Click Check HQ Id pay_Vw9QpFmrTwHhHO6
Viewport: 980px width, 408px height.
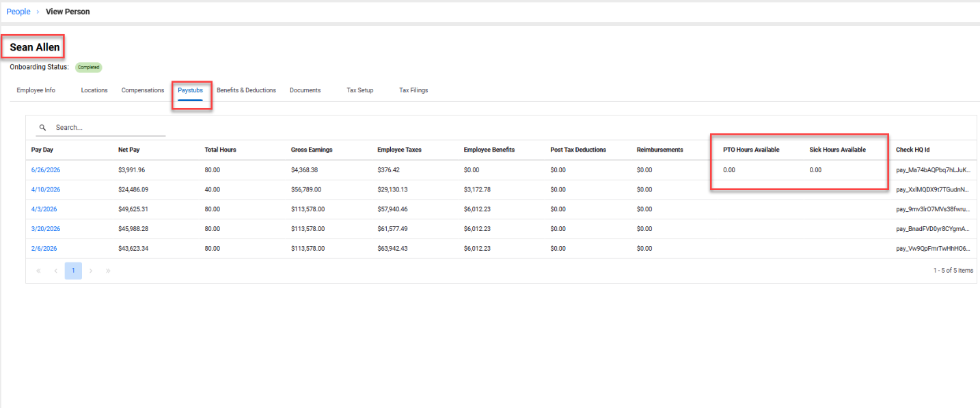[x=932, y=248]
